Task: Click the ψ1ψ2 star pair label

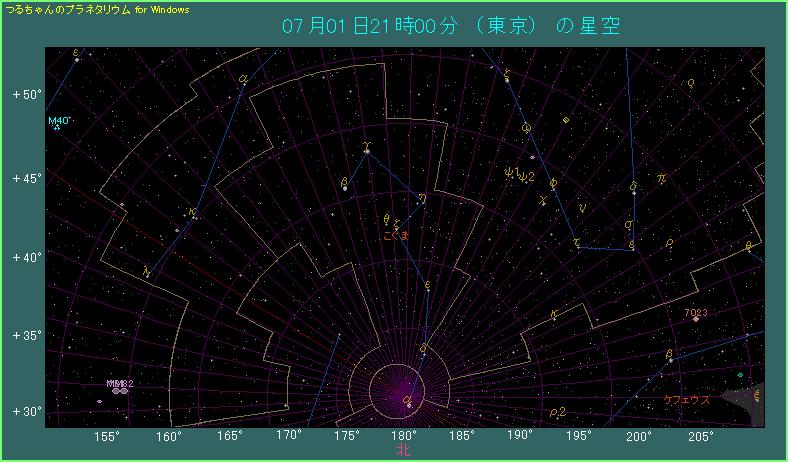Action: click(x=520, y=176)
